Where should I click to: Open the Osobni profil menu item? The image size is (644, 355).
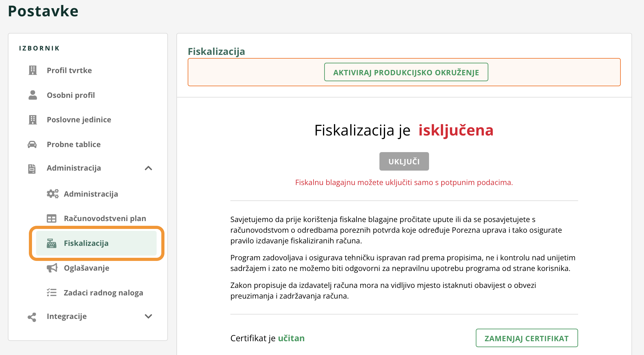coord(71,95)
